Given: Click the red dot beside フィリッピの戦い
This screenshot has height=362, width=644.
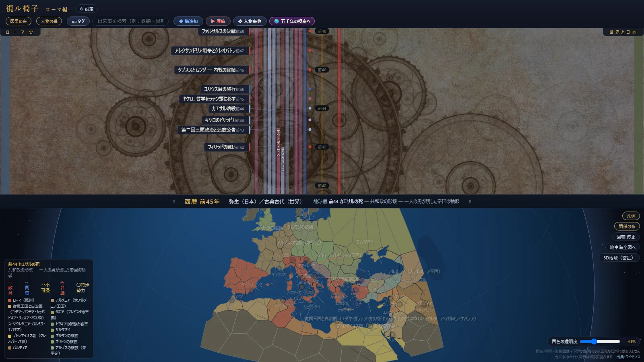Looking at the screenshot, I should [x=310, y=147].
